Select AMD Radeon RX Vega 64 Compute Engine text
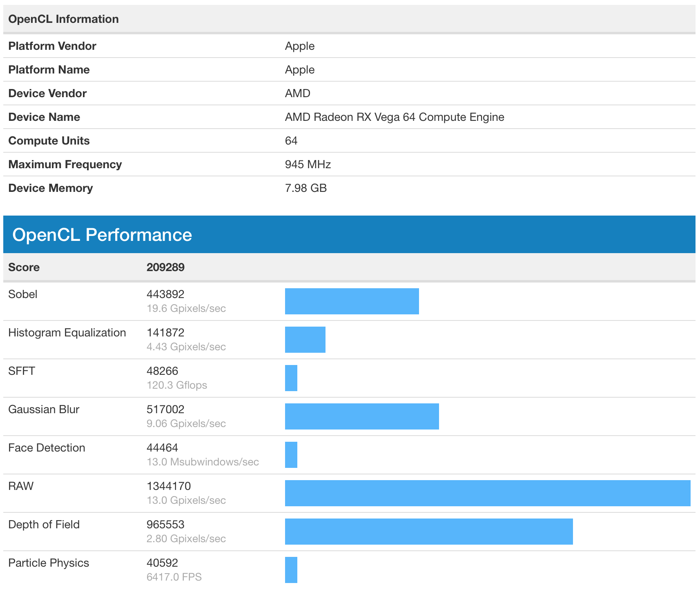 (395, 117)
